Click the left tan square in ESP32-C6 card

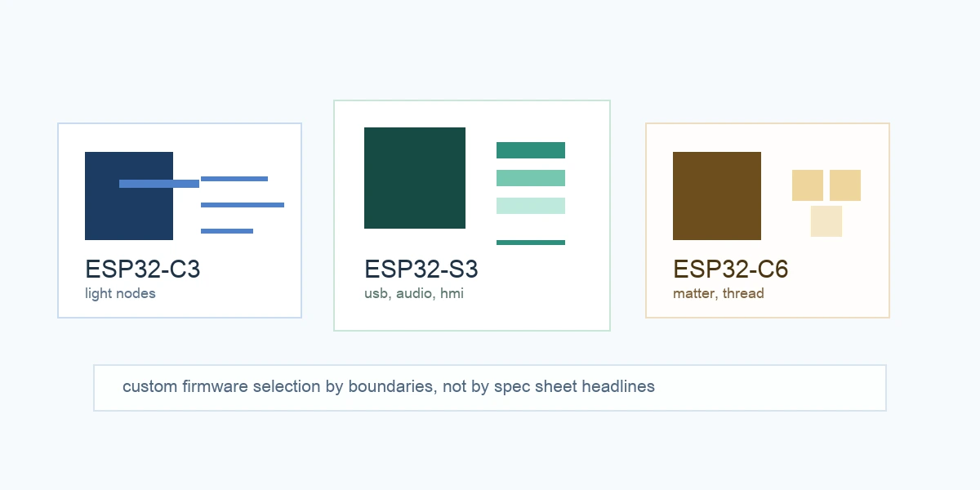tap(808, 185)
